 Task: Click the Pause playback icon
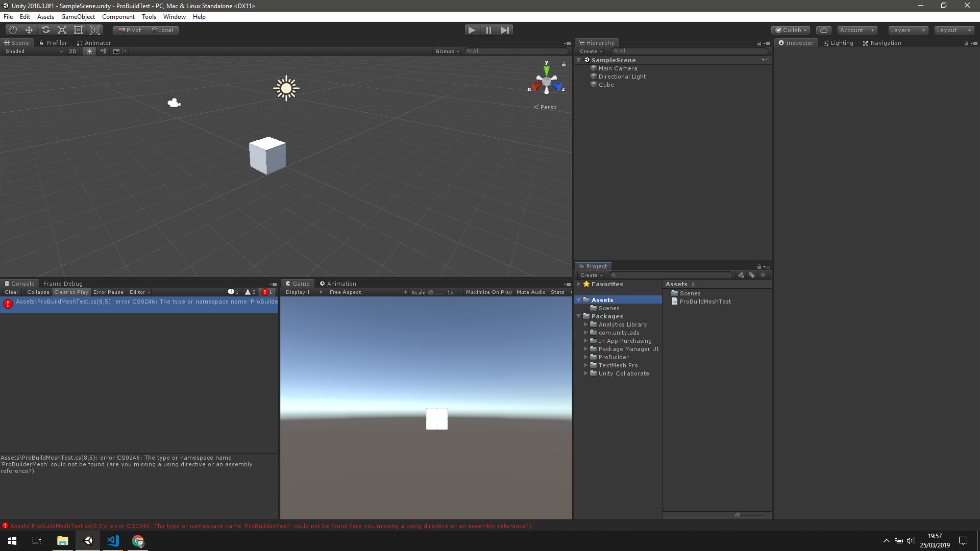[488, 30]
